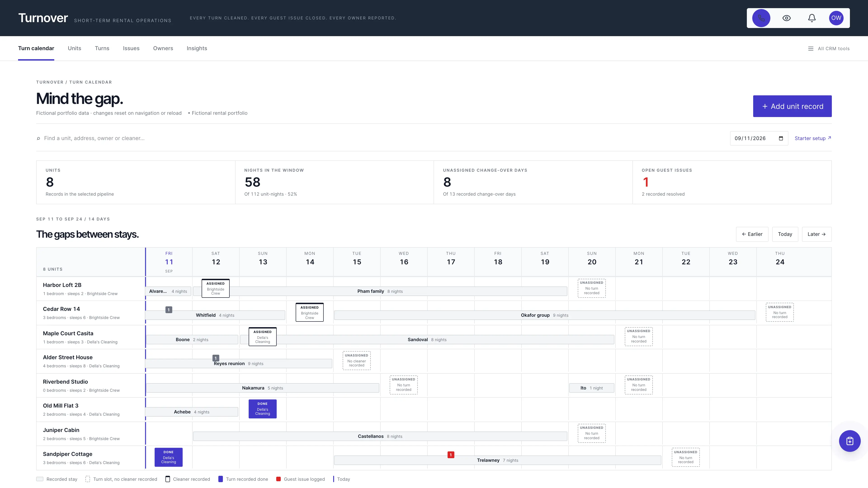
Task: Select the Castellanos 8 nights stay
Action: tap(380, 436)
